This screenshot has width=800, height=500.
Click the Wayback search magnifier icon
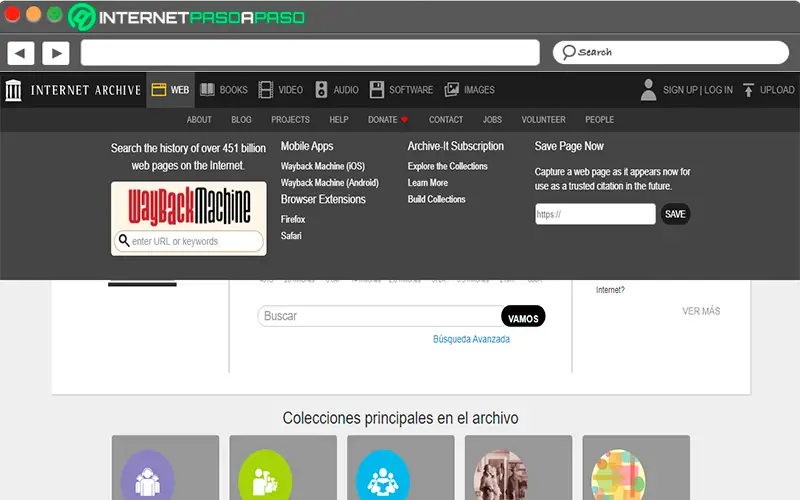(124, 240)
